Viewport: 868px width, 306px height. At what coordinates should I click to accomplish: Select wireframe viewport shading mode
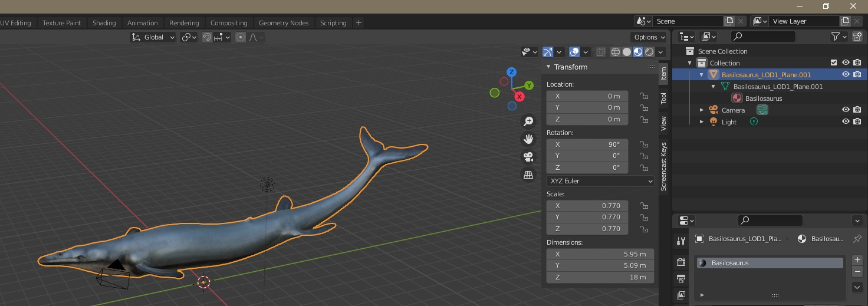tap(616, 52)
